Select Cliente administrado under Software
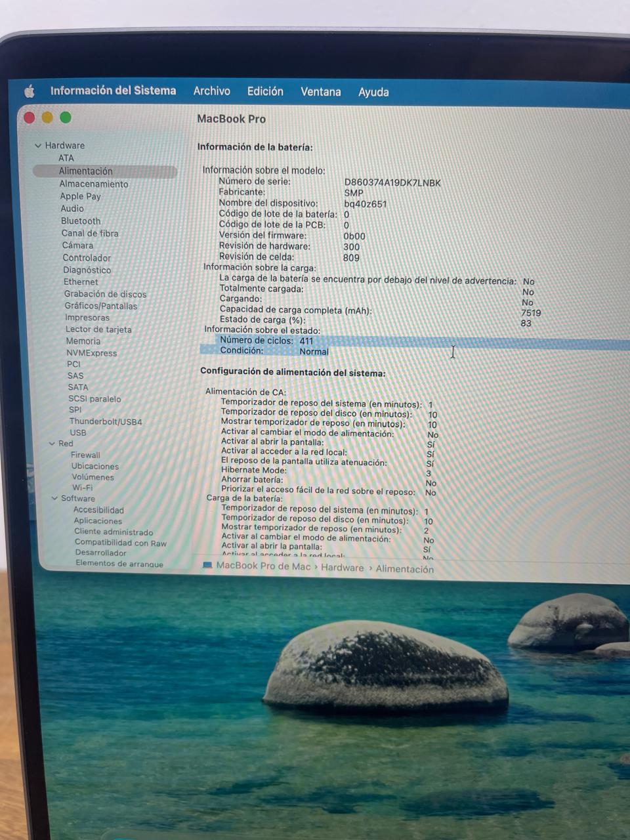 [114, 532]
